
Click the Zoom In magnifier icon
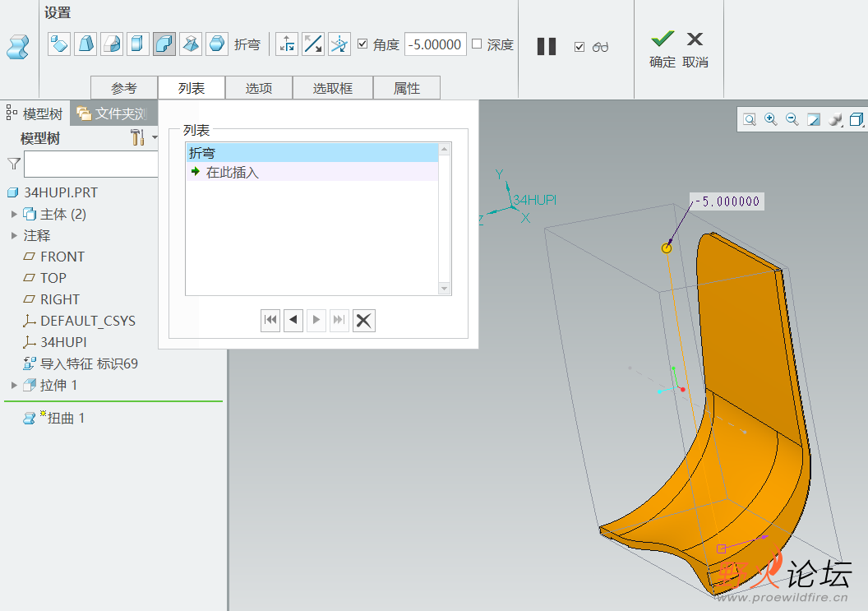(770, 119)
